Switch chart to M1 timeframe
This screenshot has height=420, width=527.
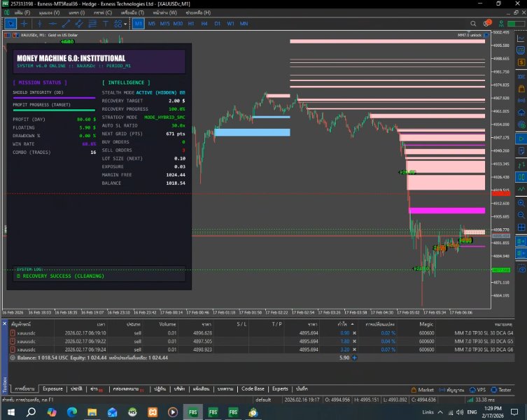pyautogui.click(x=139, y=24)
